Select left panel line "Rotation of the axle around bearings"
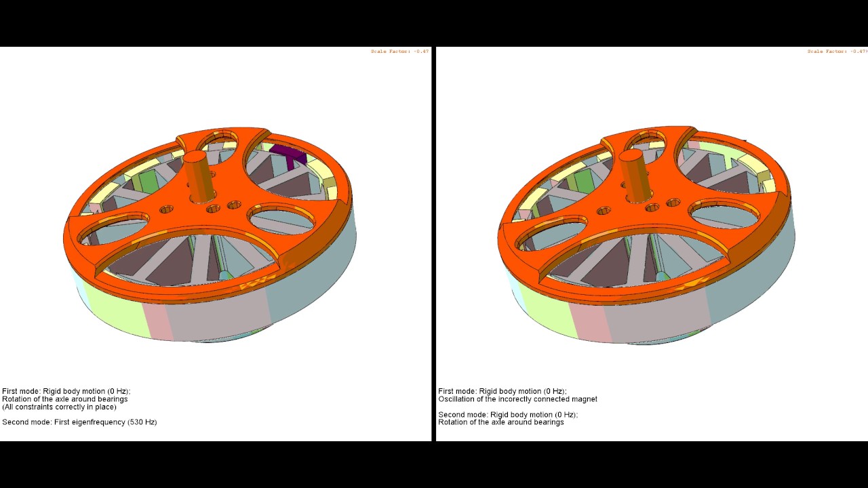 [x=65, y=399]
